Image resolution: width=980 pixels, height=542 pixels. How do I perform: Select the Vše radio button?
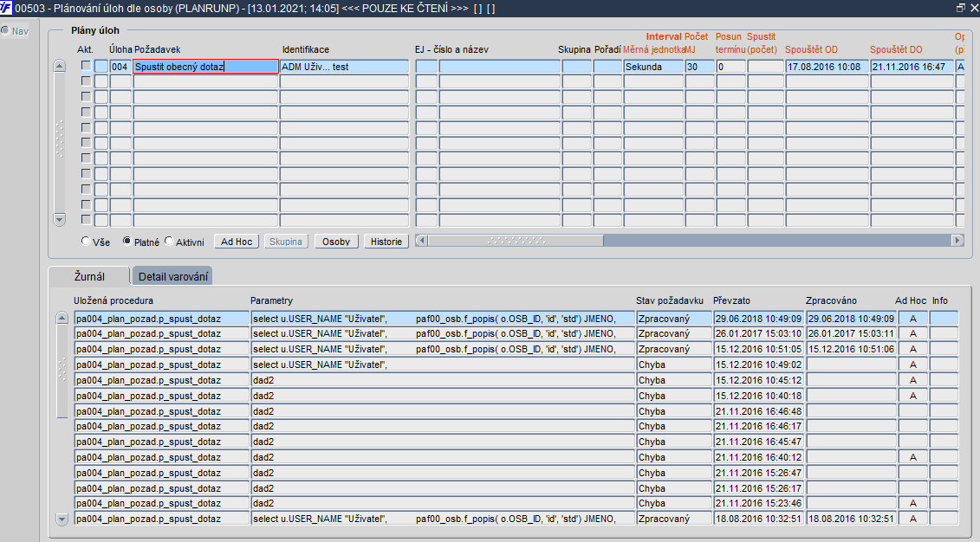[x=86, y=241]
